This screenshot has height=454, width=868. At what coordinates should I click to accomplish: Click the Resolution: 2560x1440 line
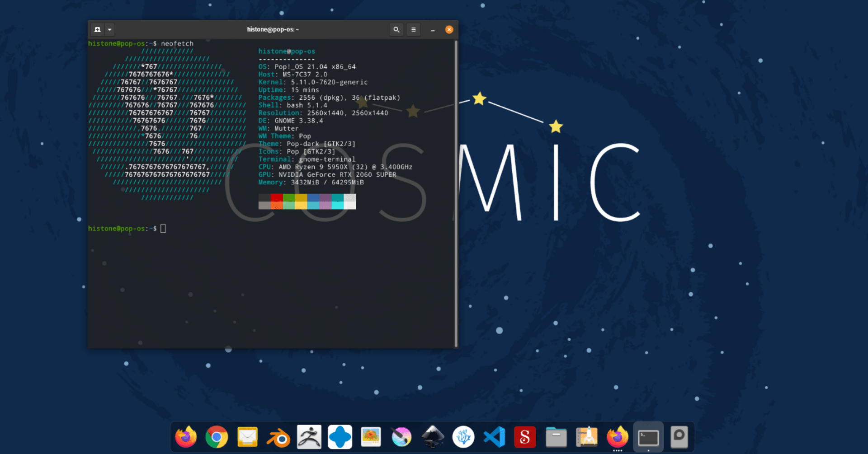[323, 113]
